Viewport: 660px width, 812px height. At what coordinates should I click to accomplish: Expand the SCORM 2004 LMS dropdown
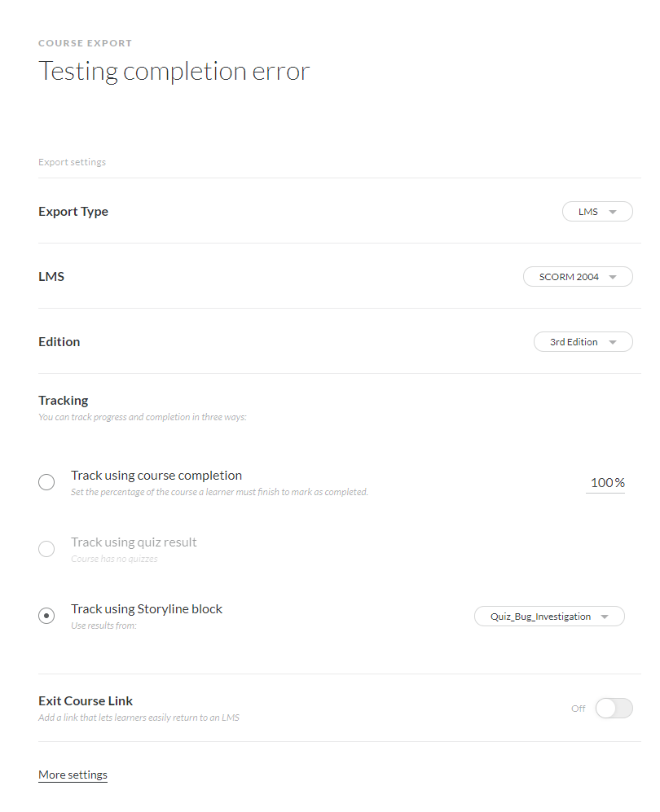(x=577, y=277)
